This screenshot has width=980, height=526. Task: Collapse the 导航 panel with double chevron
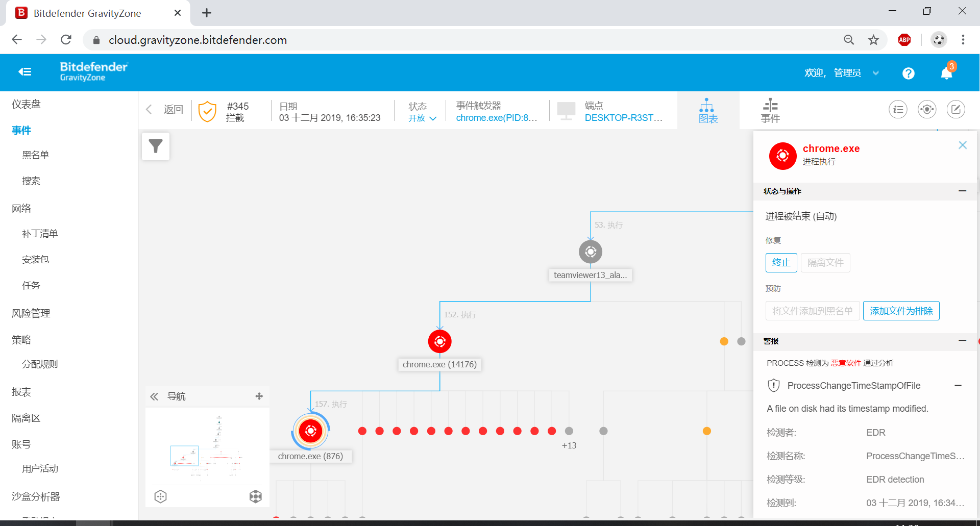point(154,396)
